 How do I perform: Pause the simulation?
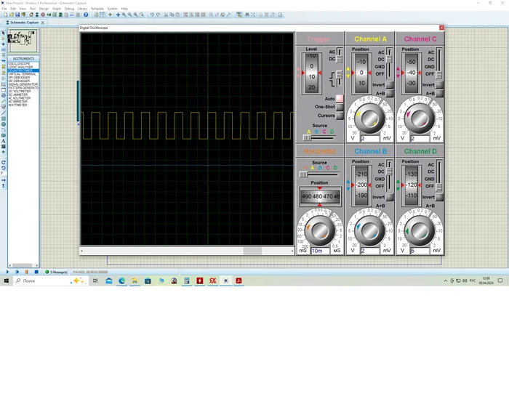tap(27, 272)
